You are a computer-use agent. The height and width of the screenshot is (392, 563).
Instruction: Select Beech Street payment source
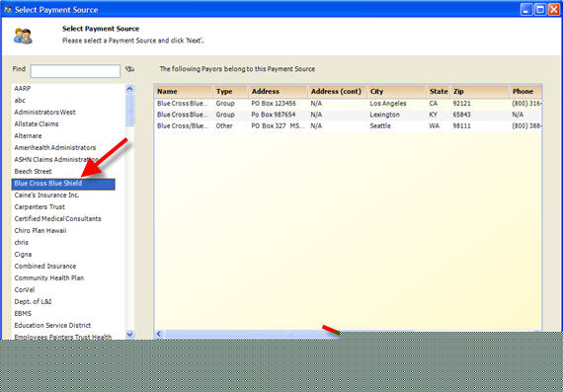click(x=33, y=171)
